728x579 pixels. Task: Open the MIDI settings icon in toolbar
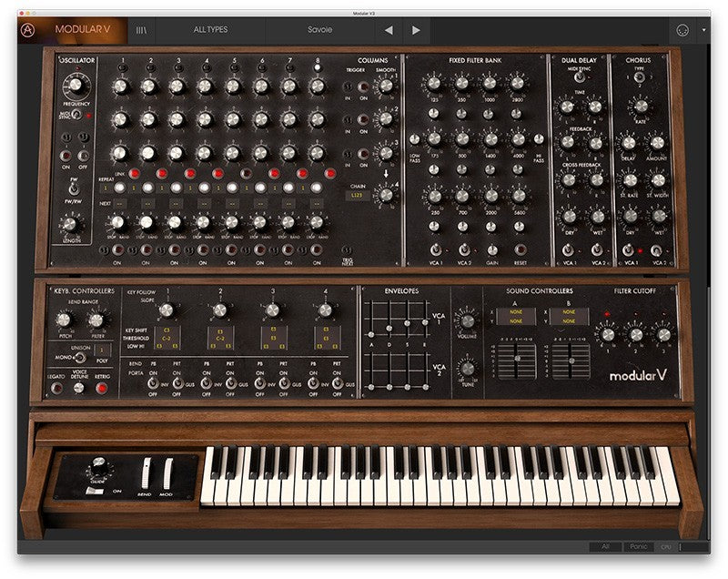682,31
